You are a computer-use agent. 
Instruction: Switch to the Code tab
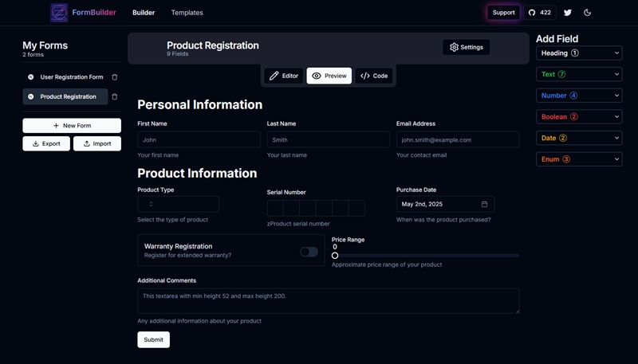coord(374,76)
